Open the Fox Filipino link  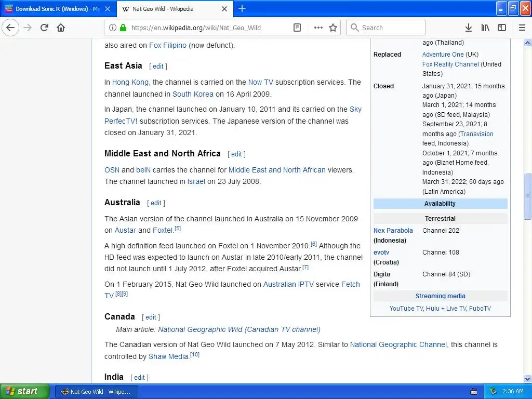pos(168,45)
